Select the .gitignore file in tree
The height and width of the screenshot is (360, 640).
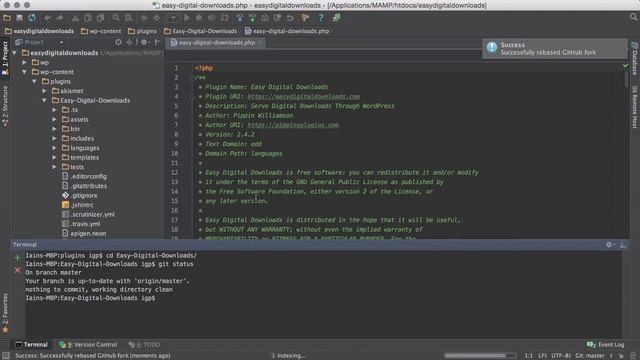[x=80, y=196]
